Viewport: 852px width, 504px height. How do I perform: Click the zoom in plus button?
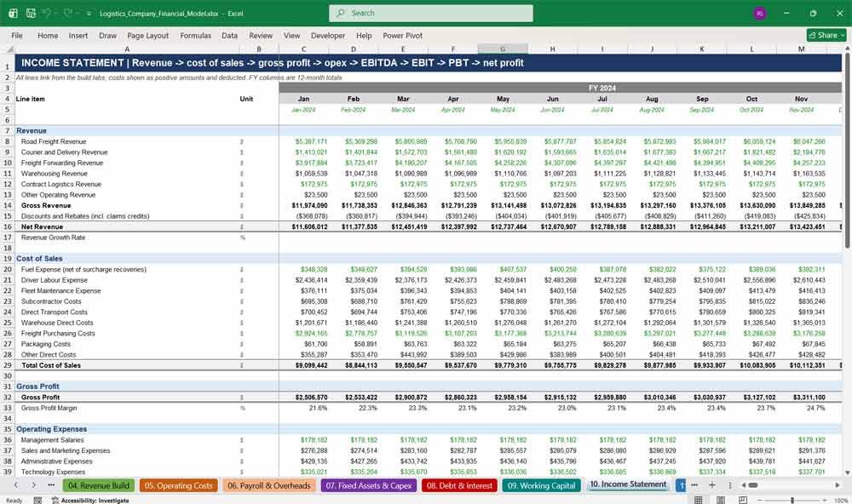pyautogui.click(x=826, y=501)
